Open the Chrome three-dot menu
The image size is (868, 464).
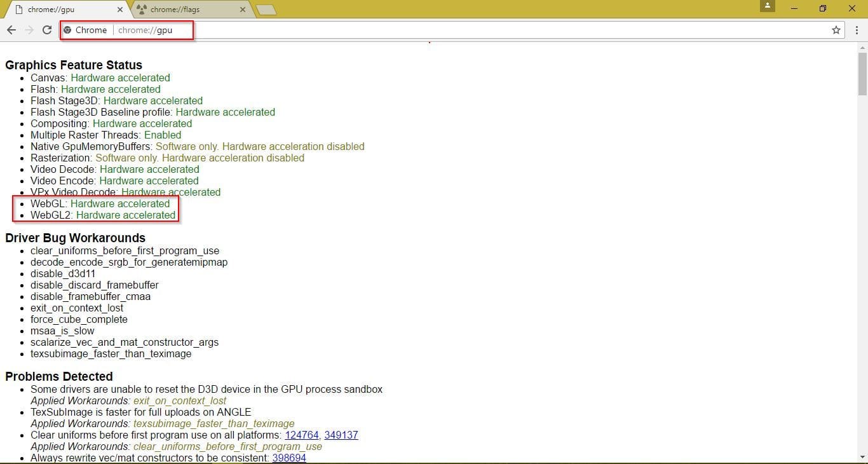coord(857,30)
